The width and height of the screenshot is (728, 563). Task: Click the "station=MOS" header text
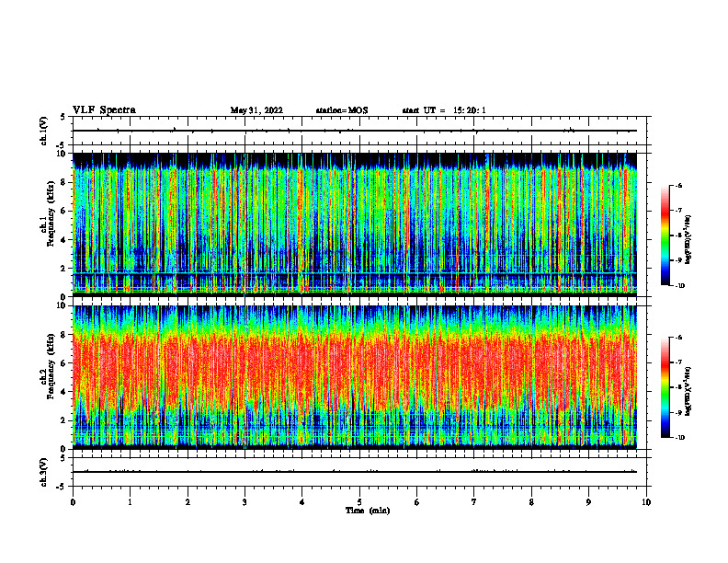tap(342, 110)
